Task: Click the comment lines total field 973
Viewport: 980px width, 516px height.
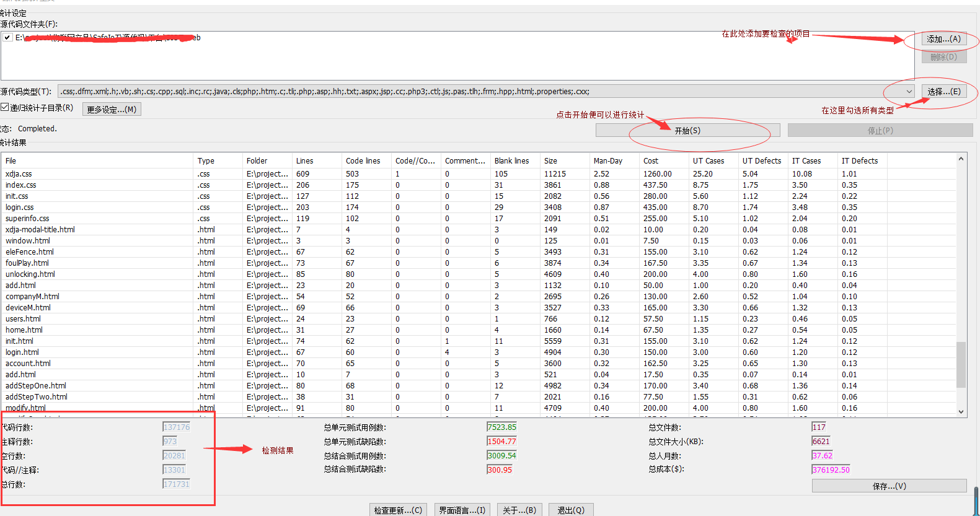Action: 170,442
